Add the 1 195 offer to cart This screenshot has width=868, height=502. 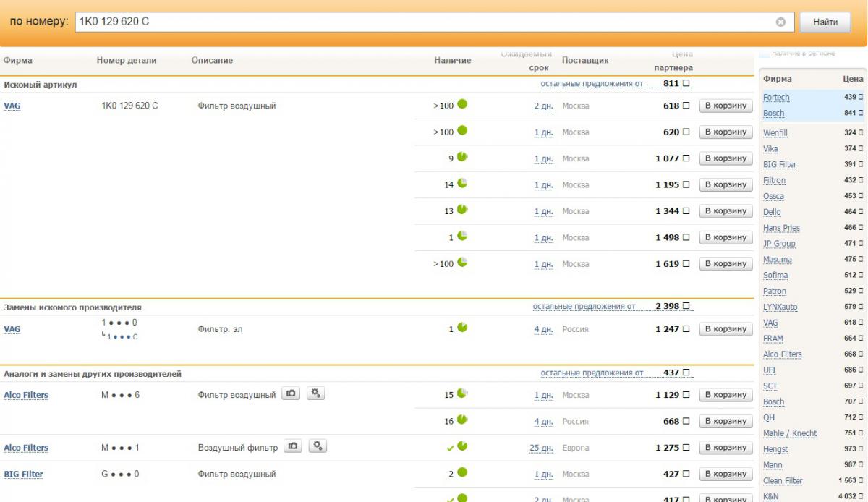pyautogui.click(x=726, y=185)
